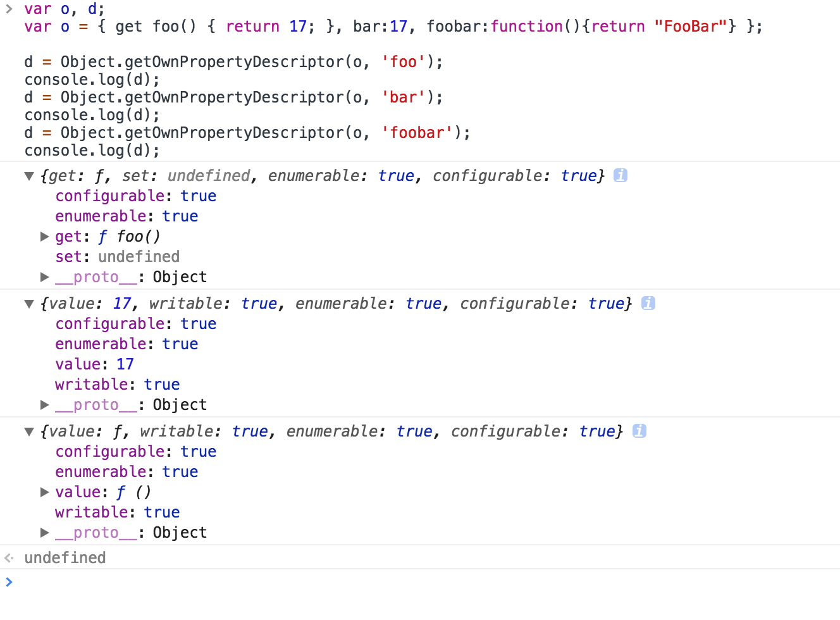840x620 pixels.
Task: Click the third object summary text {value: f...}
Action: pyautogui.click(x=331, y=431)
